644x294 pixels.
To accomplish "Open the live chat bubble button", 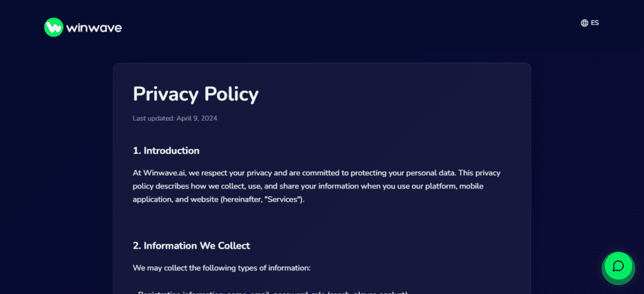I will coord(618,266).
